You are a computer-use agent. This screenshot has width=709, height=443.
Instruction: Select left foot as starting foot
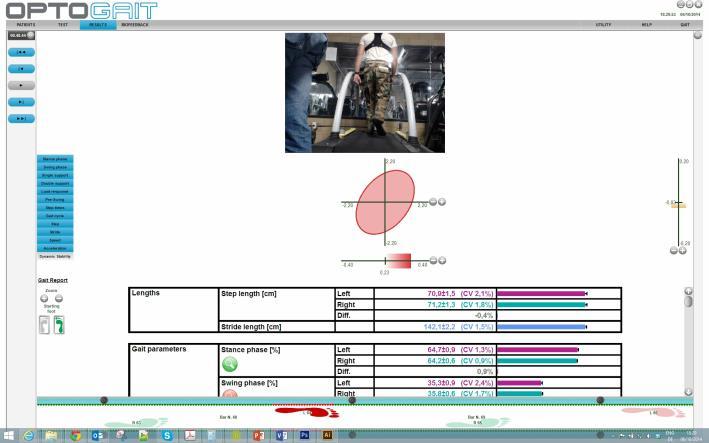pos(44,325)
